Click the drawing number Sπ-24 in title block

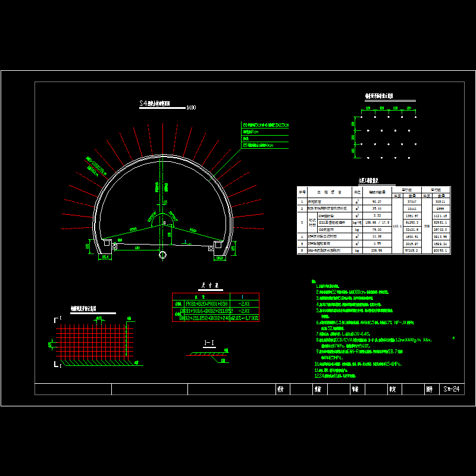(452, 389)
